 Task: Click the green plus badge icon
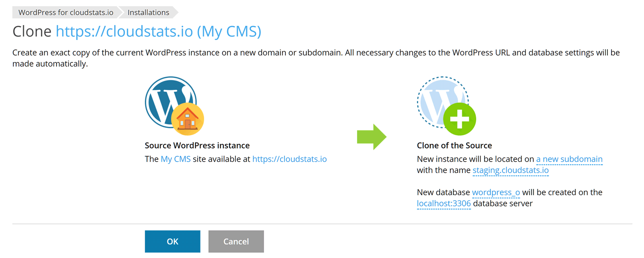[x=460, y=119]
